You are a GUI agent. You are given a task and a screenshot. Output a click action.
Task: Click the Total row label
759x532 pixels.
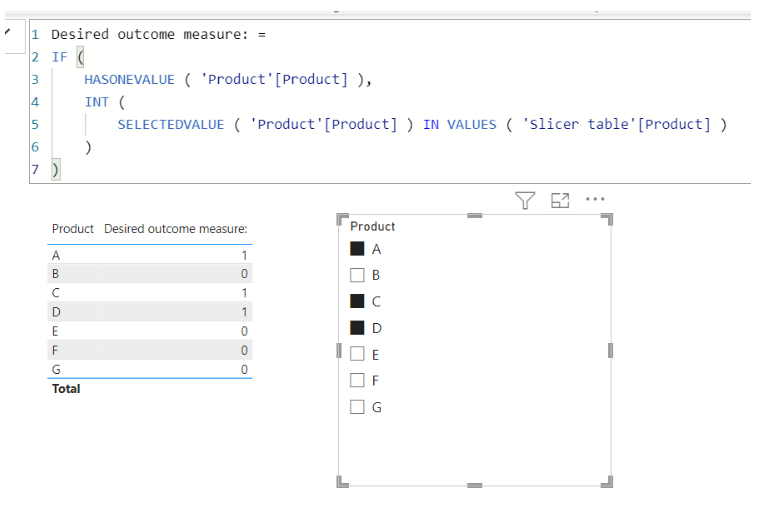click(66, 389)
